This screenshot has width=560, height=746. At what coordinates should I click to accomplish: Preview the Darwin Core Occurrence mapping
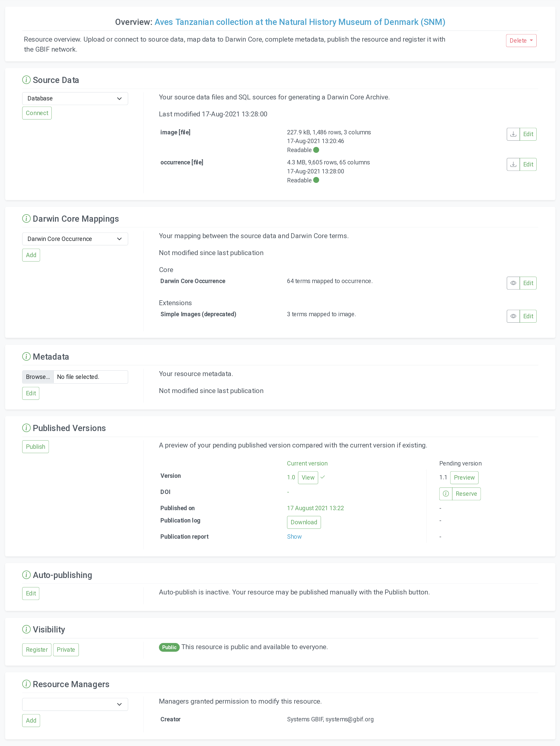coord(513,283)
